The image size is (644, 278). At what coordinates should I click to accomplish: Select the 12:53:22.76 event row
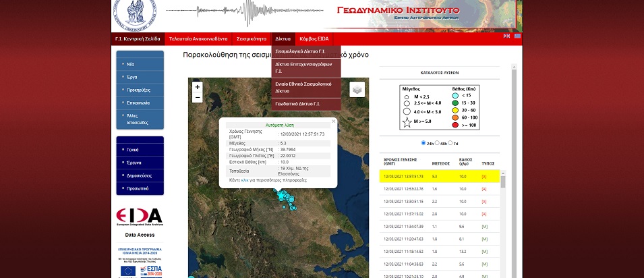click(440, 189)
